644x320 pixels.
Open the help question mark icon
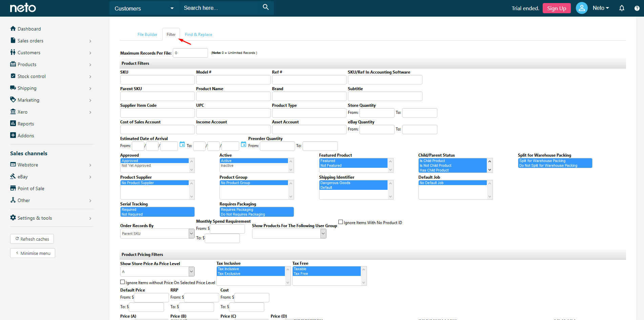coord(637,8)
